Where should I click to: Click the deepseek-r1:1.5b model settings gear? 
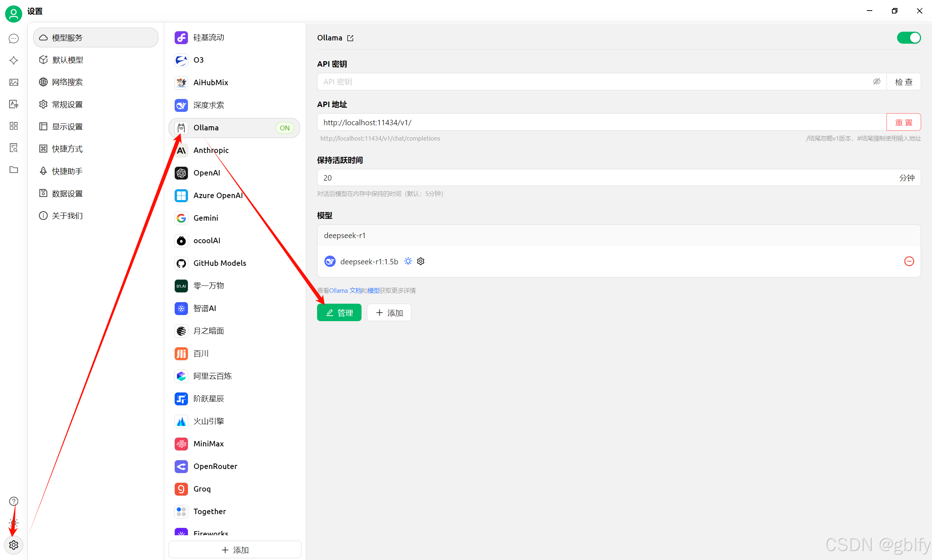[x=421, y=261]
